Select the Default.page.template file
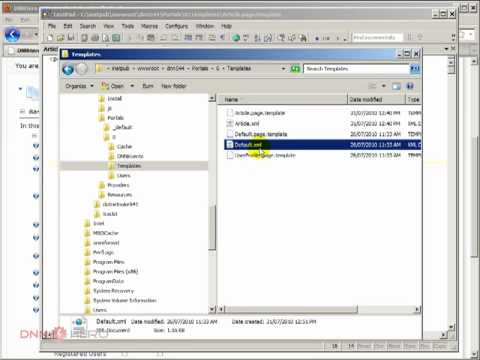This screenshot has width=480, height=360. tap(257, 134)
